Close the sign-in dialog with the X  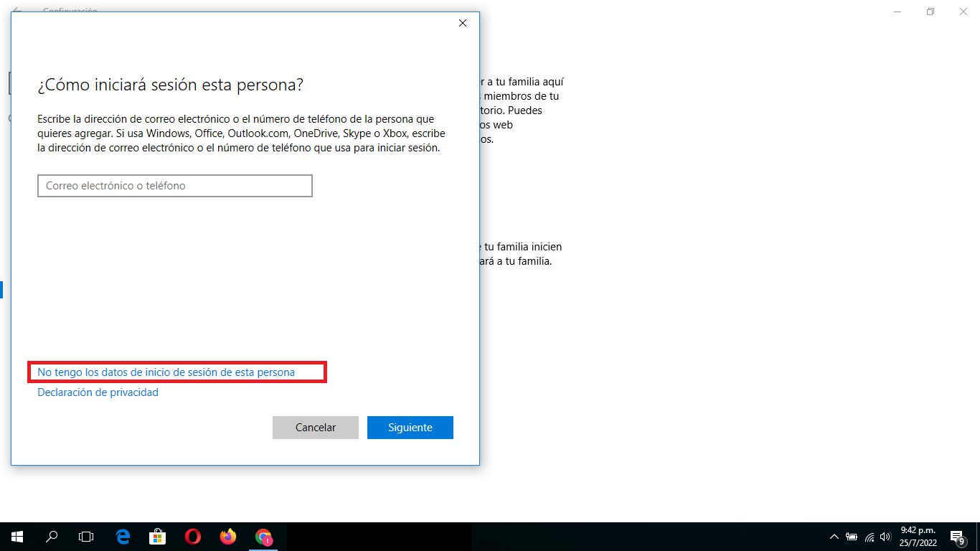463,23
